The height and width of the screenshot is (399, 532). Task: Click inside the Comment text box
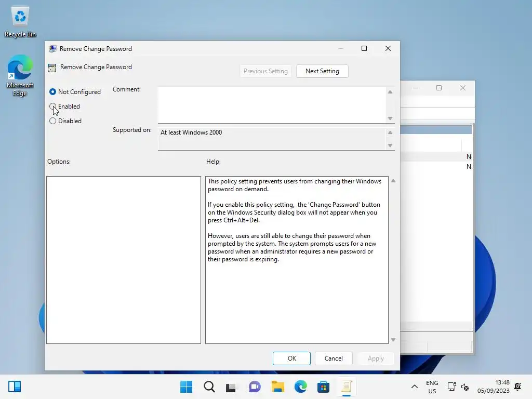tap(271, 105)
